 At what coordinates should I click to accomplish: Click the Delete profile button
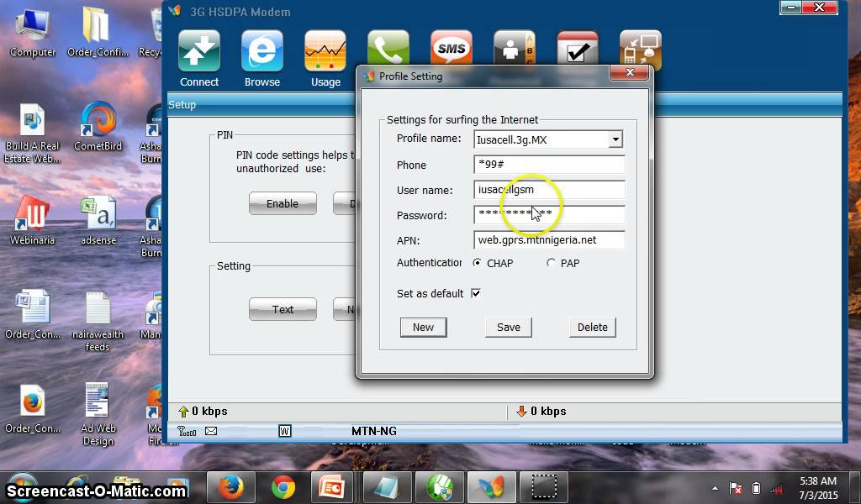[593, 328]
